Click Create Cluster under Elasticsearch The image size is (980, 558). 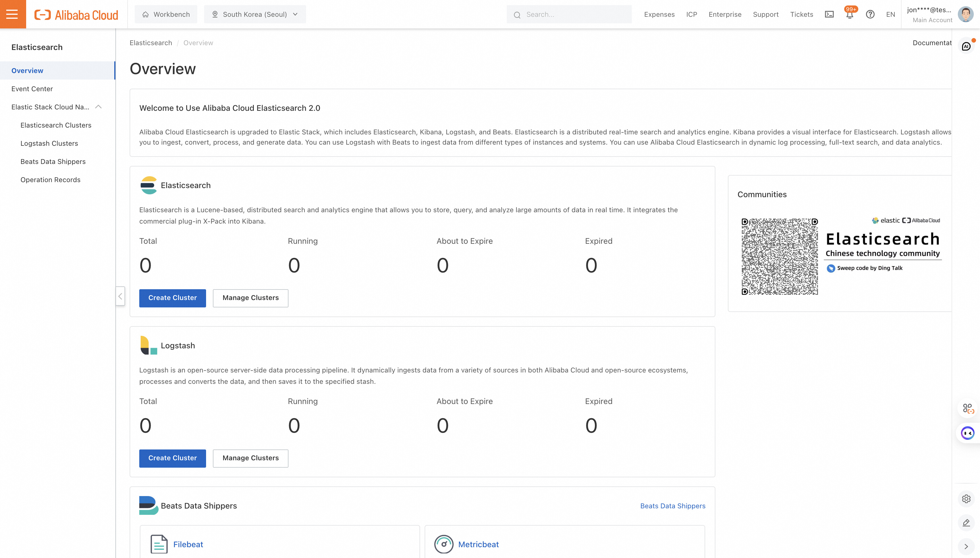tap(173, 298)
